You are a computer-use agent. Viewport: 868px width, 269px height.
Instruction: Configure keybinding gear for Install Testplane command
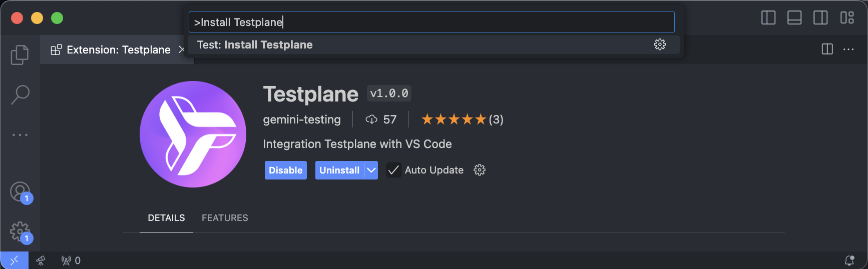coord(660,44)
